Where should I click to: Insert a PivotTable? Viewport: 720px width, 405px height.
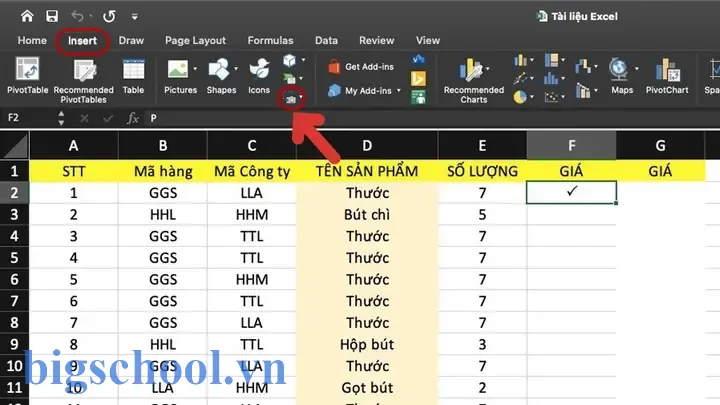tap(28, 76)
